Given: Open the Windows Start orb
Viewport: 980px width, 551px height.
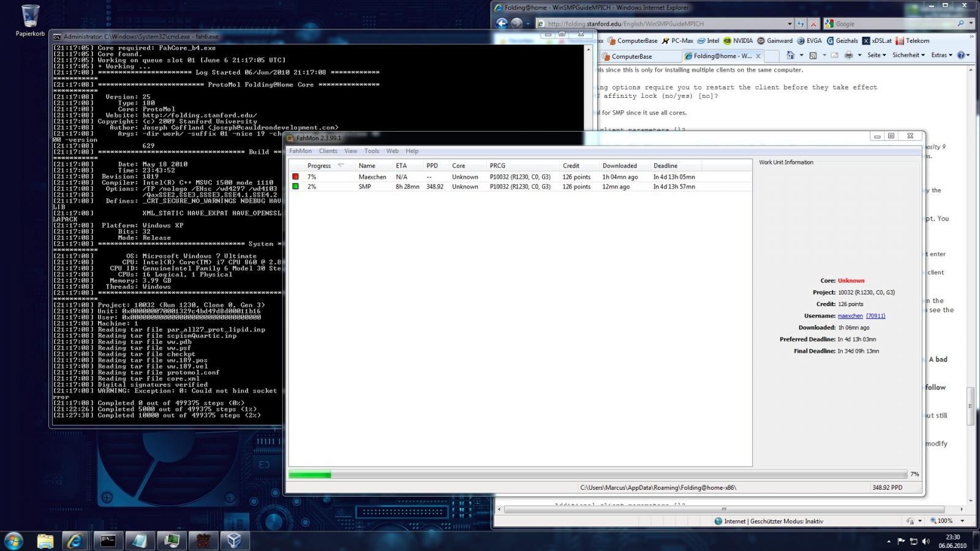Looking at the screenshot, I should 13,541.
